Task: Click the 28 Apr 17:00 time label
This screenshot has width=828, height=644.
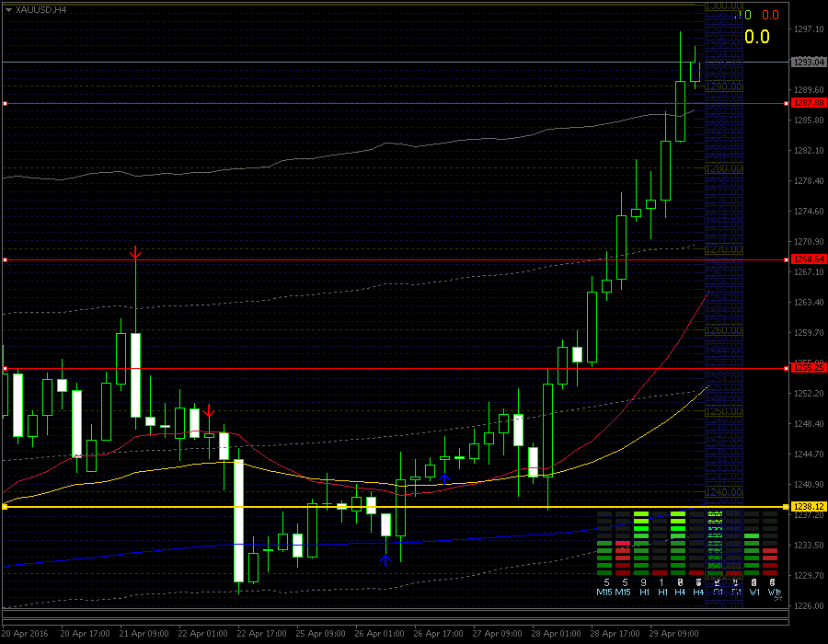Action: (615, 634)
